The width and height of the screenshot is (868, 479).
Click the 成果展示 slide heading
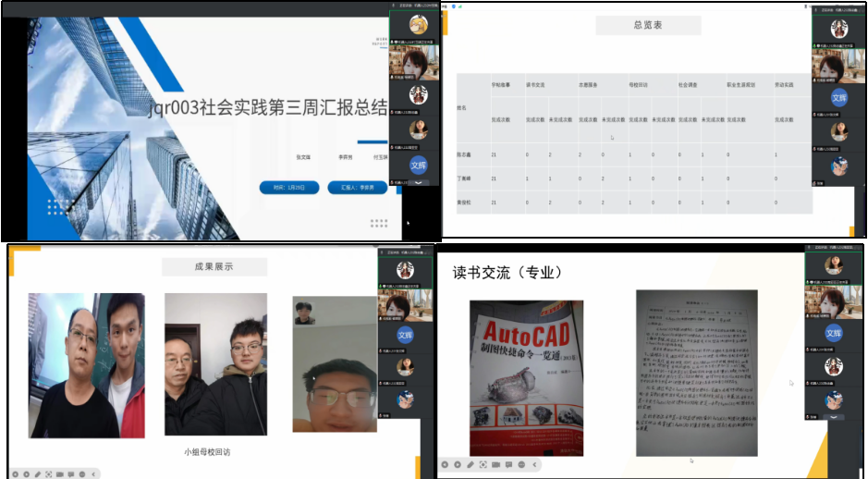pos(214,267)
